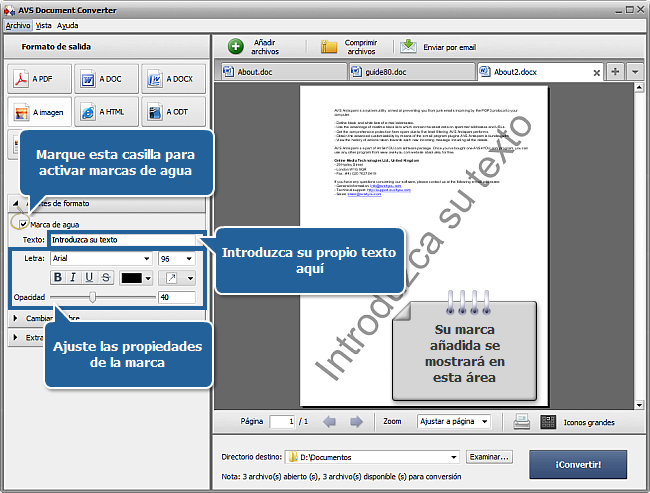
Task: Open the Ayuda menu
Action: [68, 25]
